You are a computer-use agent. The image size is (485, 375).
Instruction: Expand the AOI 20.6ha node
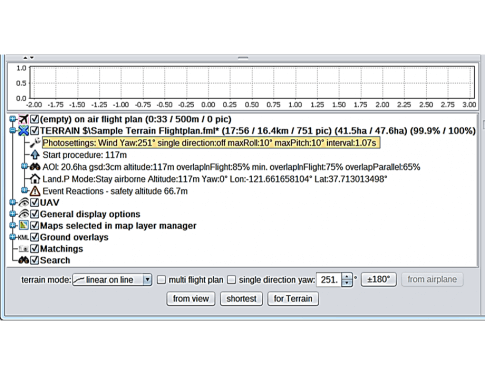click(x=24, y=166)
